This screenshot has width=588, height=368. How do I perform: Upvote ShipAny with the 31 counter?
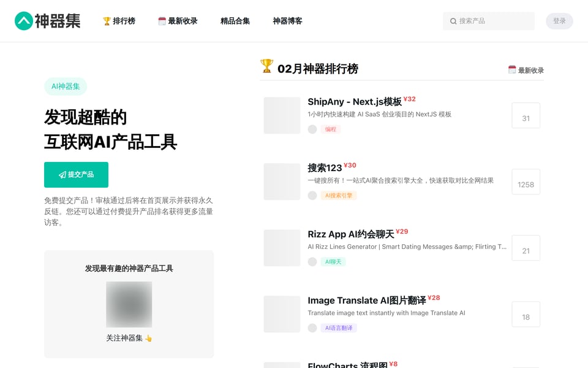(526, 115)
